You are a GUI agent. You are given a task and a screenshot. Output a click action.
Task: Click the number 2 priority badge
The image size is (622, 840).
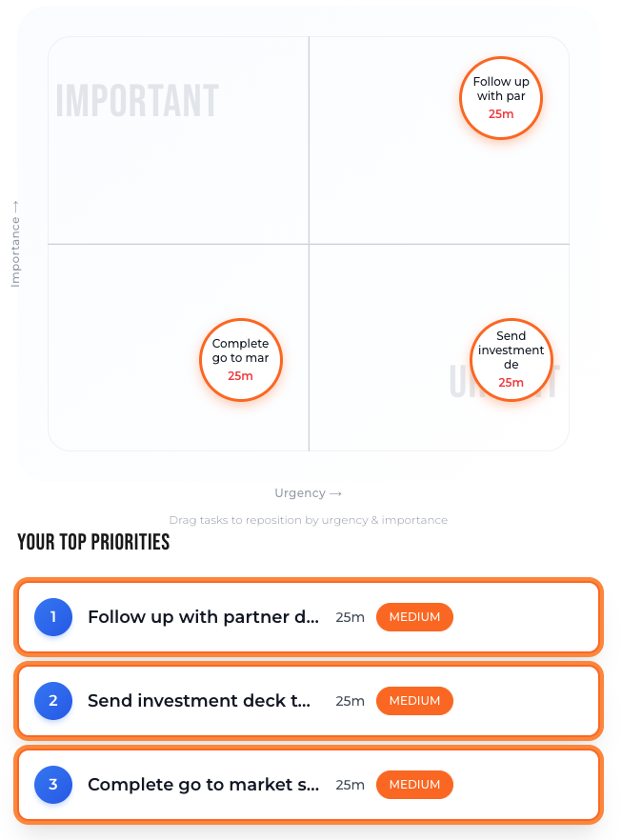click(x=53, y=701)
